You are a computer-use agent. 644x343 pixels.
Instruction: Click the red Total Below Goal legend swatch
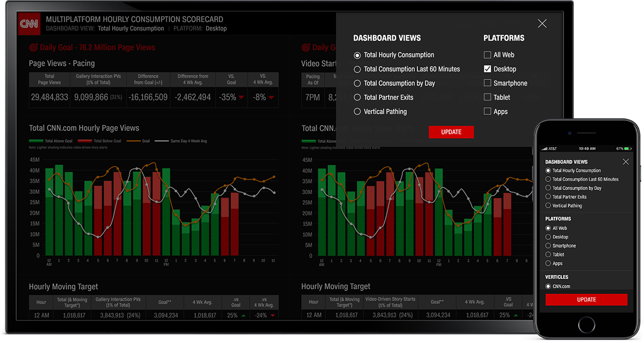point(85,141)
